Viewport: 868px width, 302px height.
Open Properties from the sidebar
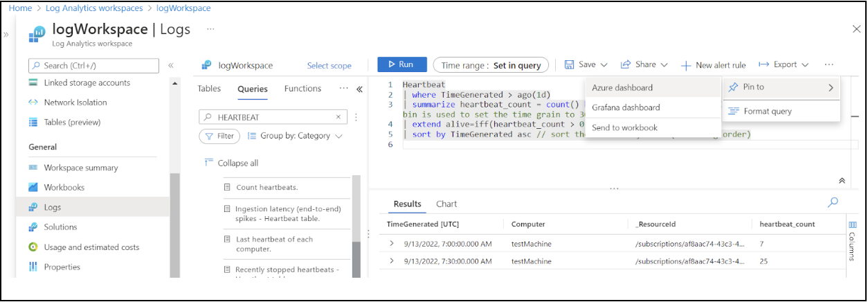tap(62, 267)
